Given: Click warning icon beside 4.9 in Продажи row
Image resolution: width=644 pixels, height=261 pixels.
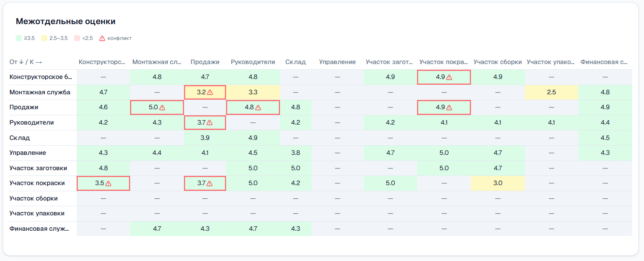Looking at the screenshot, I should click(x=449, y=107).
